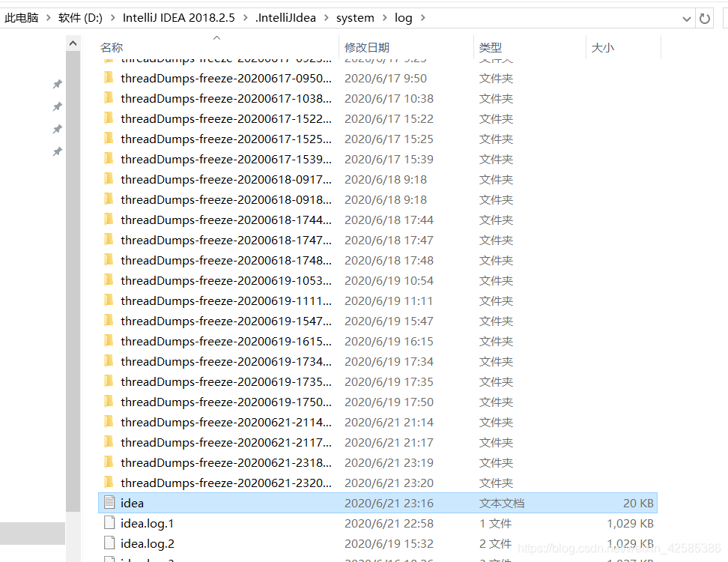Select folder icon of threadDumps-freeze-20200618-1744
This screenshot has width=728, height=562.
109,220
